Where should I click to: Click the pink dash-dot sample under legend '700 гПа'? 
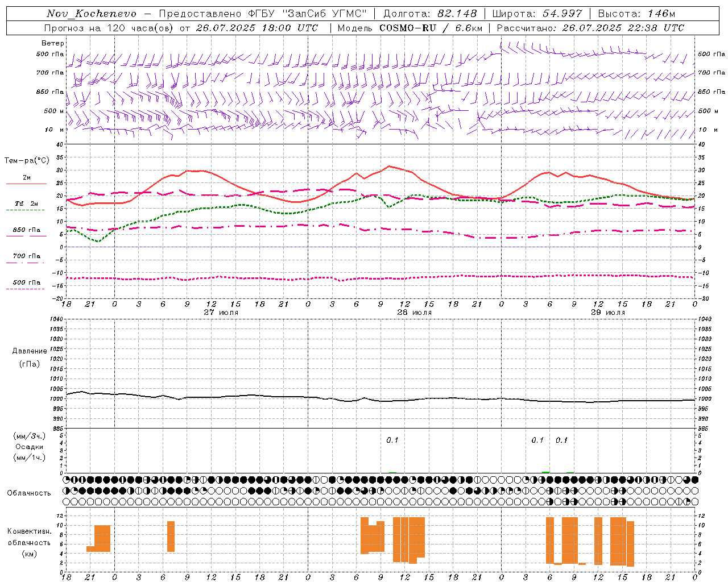point(25,263)
